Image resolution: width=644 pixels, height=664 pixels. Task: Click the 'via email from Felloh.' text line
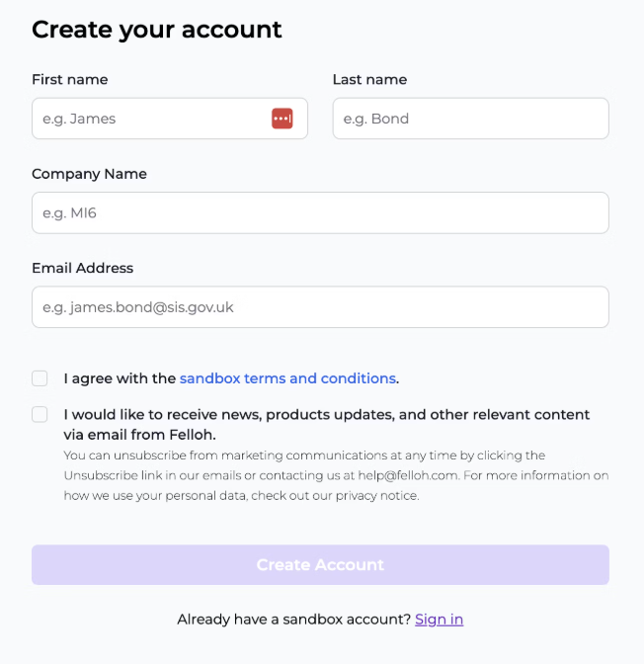139,435
